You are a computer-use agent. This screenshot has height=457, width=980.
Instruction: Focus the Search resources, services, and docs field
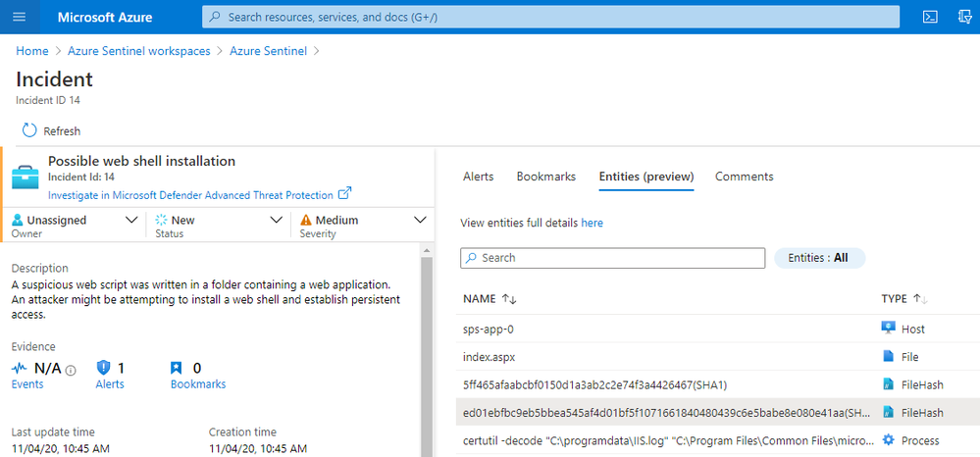pyautogui.click(x=550, y=17)
